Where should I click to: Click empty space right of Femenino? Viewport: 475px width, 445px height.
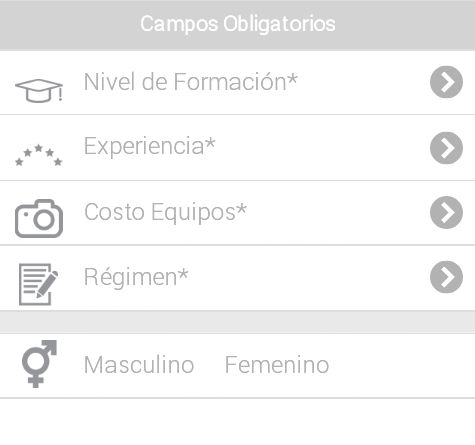pos(402,365)
